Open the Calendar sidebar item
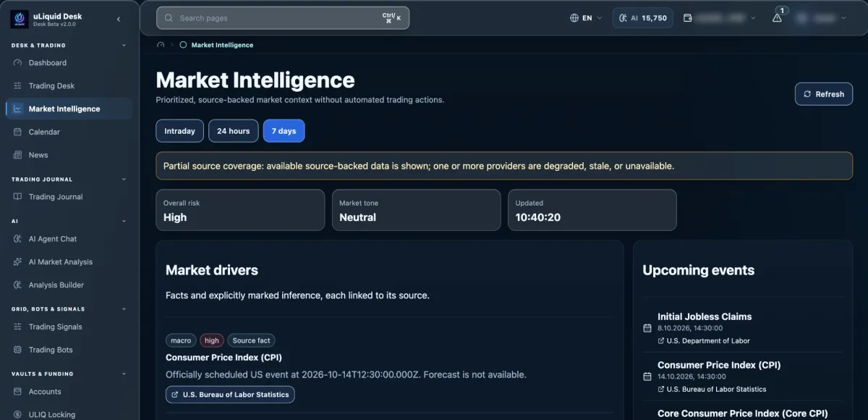Viewport: 868px width, 420px height. point(69,132)
